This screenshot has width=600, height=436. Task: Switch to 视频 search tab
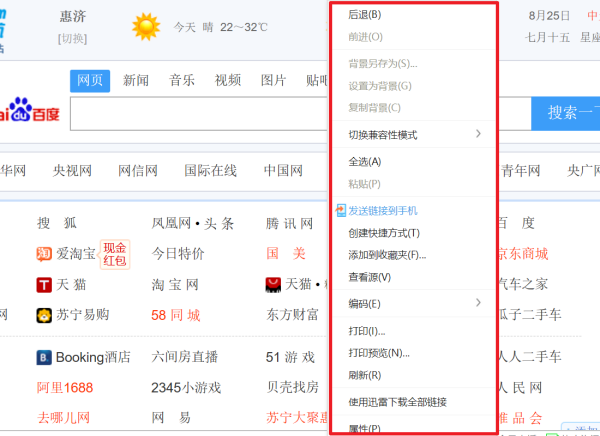(228, 81)
